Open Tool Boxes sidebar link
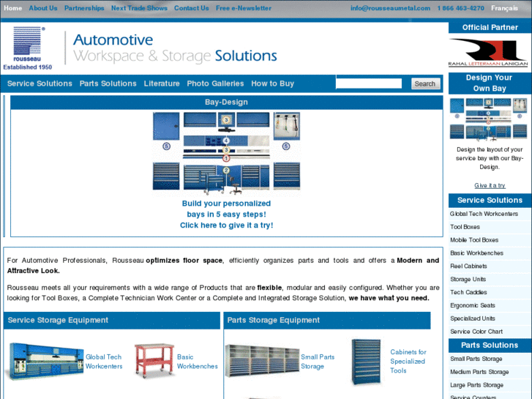 (465, 227)
